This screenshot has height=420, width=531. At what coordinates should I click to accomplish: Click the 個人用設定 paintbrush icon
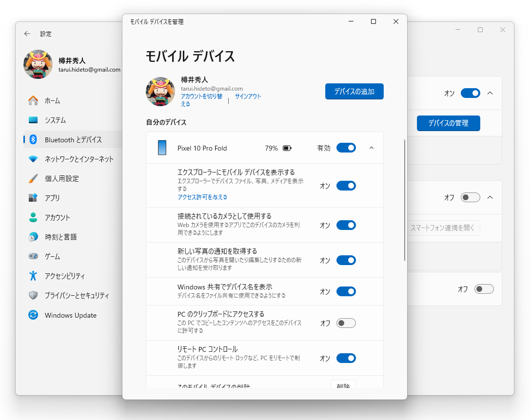click(x=33, y=178)
